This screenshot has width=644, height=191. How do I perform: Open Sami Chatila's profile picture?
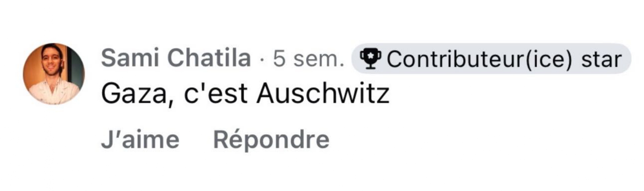click(x=54, y=74)
